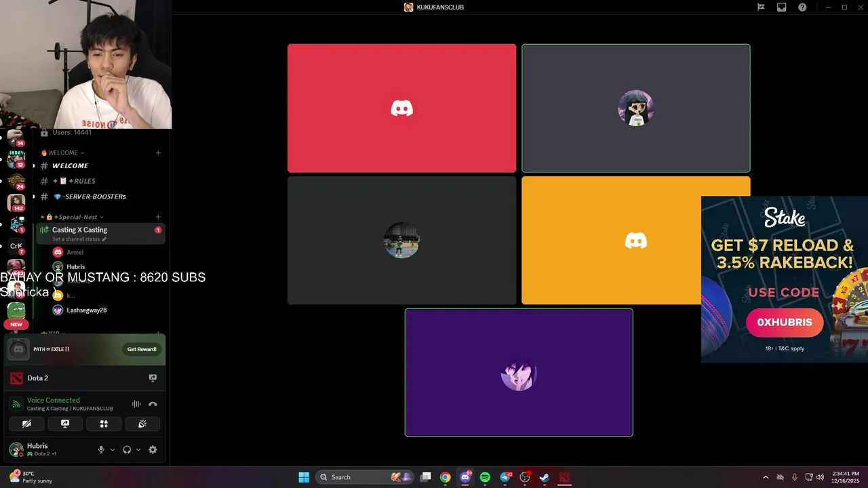868x488 pixels.
Task: Click the voice connection signal icon
Action: pos(17,404)
